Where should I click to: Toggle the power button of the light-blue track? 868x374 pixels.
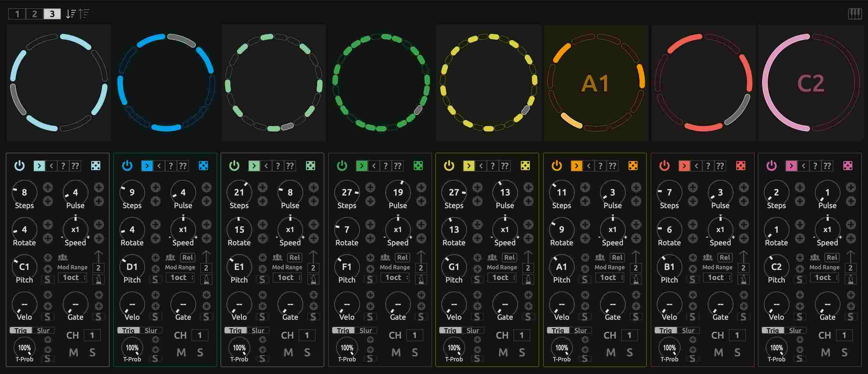[x=19, y=166]
